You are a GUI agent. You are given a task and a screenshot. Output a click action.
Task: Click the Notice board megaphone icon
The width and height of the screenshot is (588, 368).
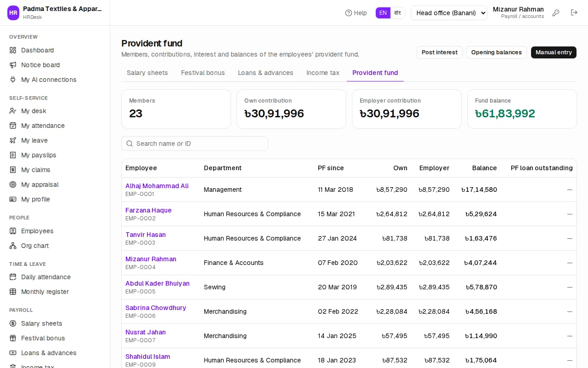(x=13, y=65)
